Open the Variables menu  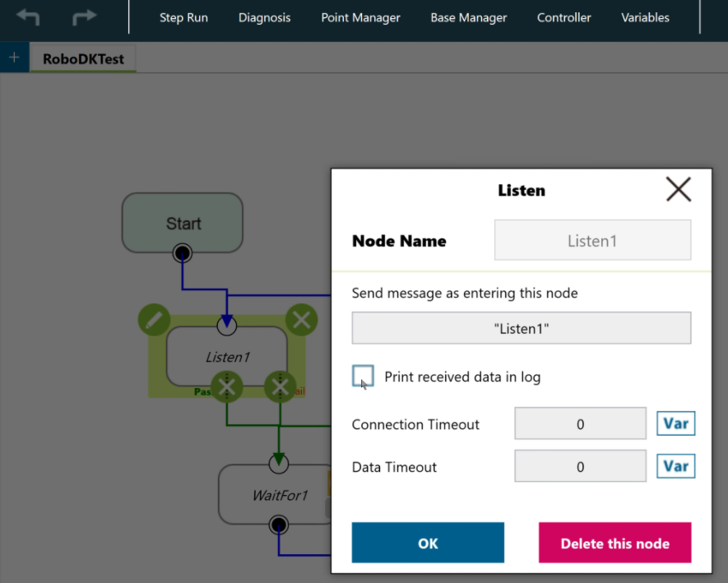click(645, 17)
